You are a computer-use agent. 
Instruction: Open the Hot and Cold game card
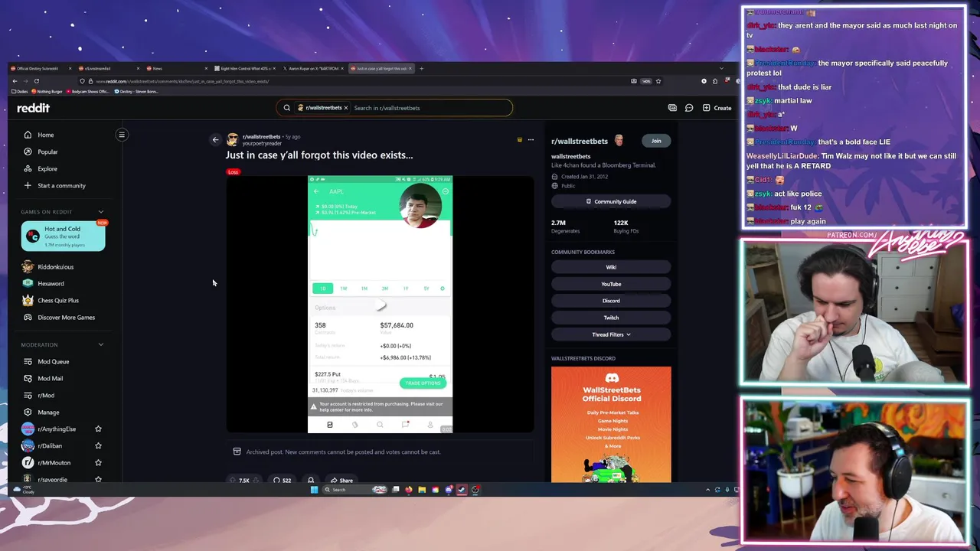63,236
